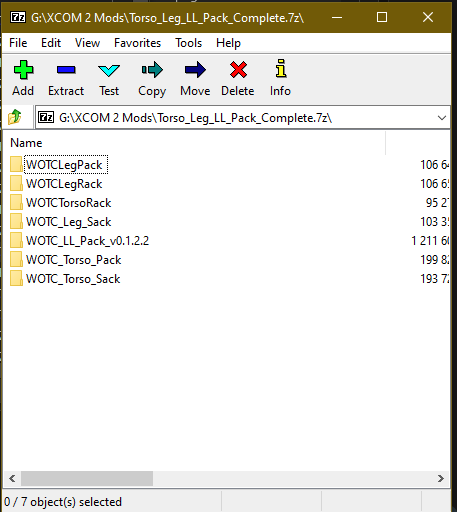Click the WOTC_LL_Pack_v0.1.2.2 name text
The width and height of the screenshot is (457, 512).
88,241
